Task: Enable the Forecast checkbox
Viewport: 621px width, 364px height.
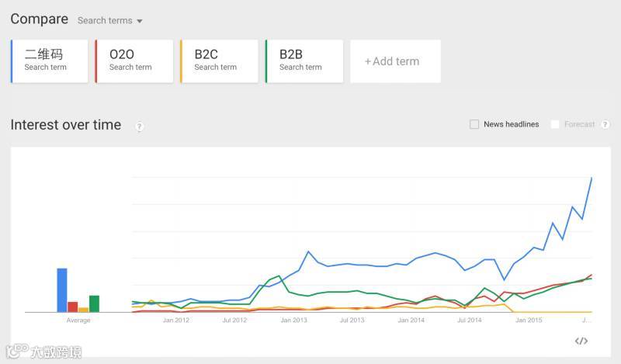Action: [x=555, y=124]
